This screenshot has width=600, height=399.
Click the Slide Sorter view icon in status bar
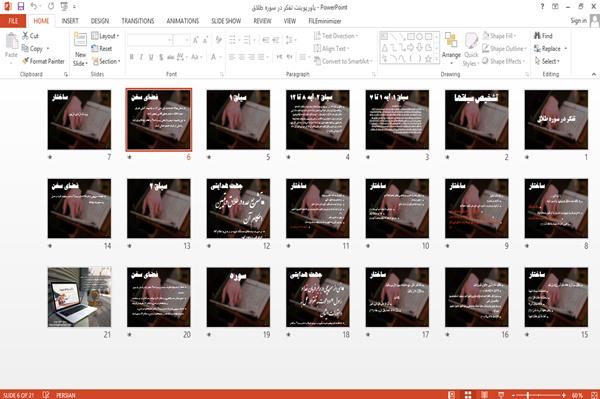[468, 395]
